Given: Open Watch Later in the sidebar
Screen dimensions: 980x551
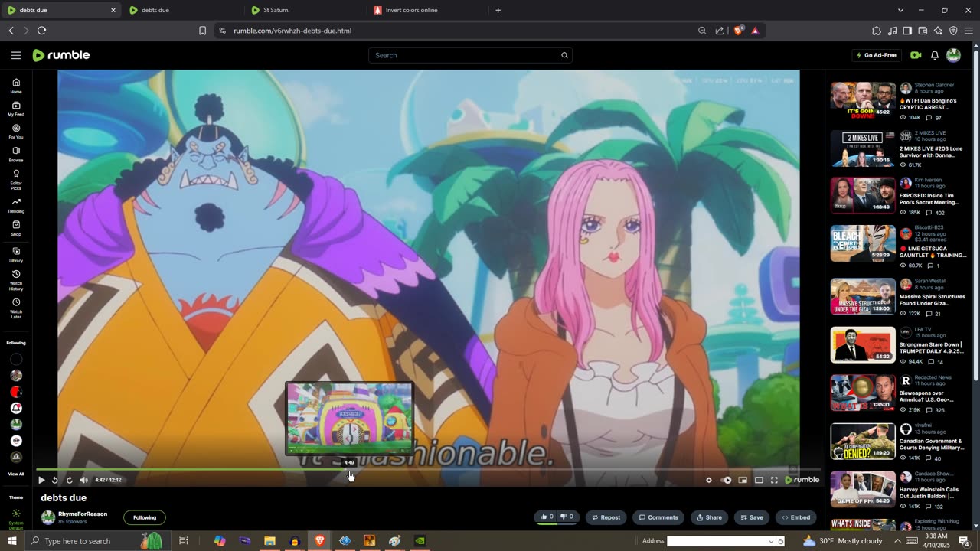Looking at the screenshot, I should pyautogui.click(x=16, y=308).
